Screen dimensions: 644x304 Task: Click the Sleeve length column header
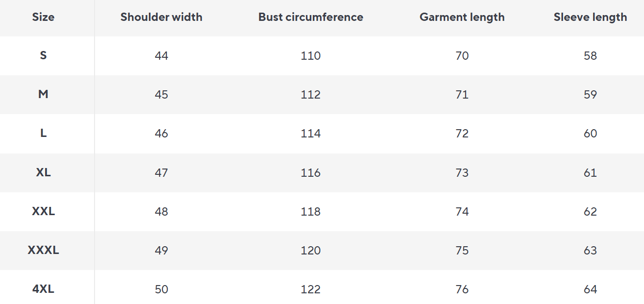point(590,17)
